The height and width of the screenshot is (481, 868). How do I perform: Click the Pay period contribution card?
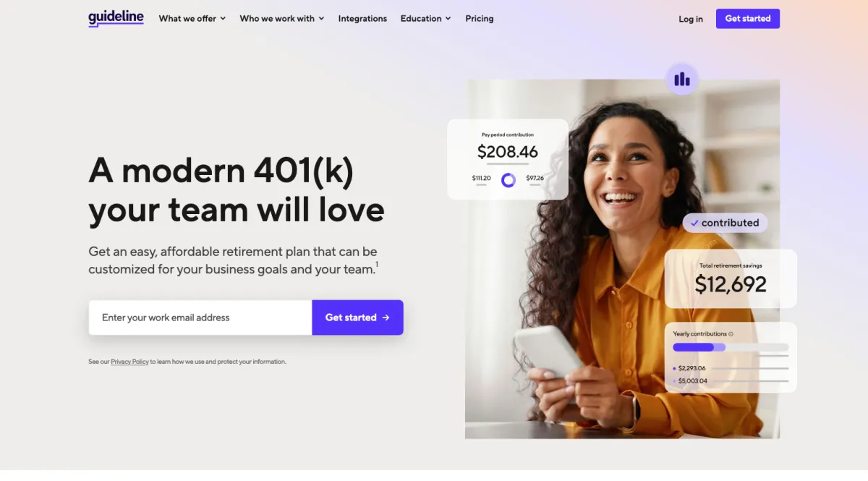(x=508, y=159)
